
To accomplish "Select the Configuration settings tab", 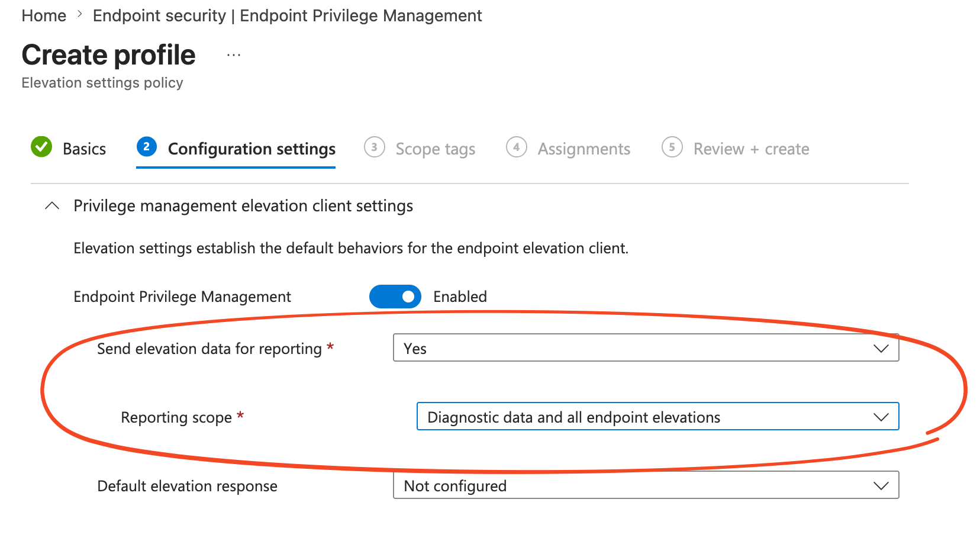I will pos(252,149).
